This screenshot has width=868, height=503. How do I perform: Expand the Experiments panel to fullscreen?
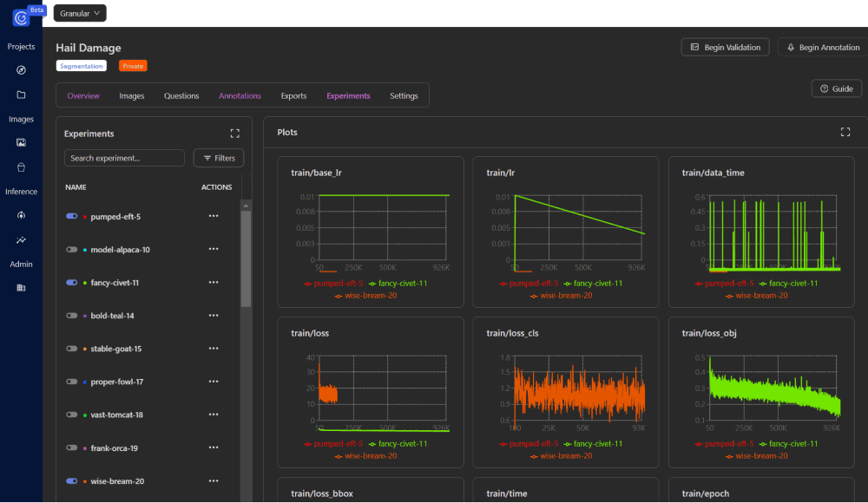[234, 134]
